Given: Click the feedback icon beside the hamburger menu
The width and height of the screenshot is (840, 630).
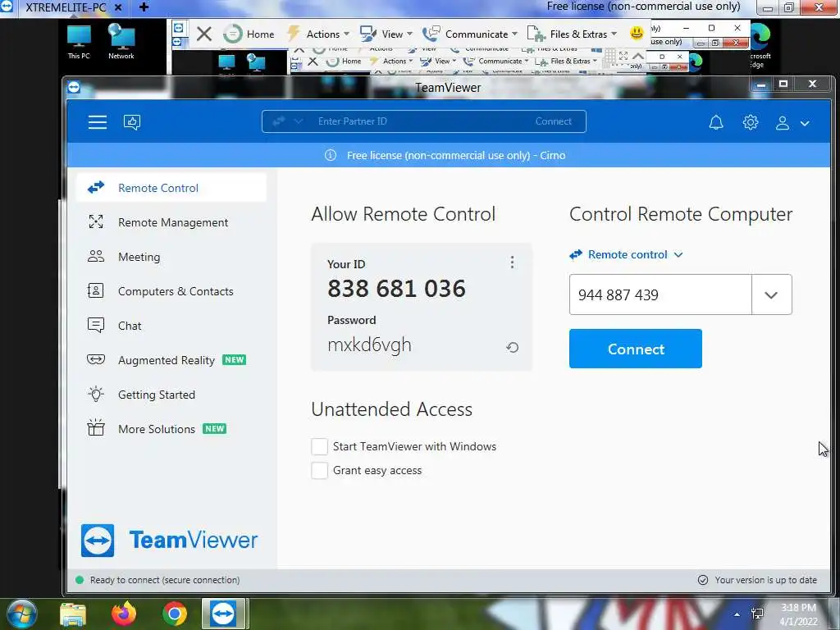Looking at the screenshot, I should [132, 122].
